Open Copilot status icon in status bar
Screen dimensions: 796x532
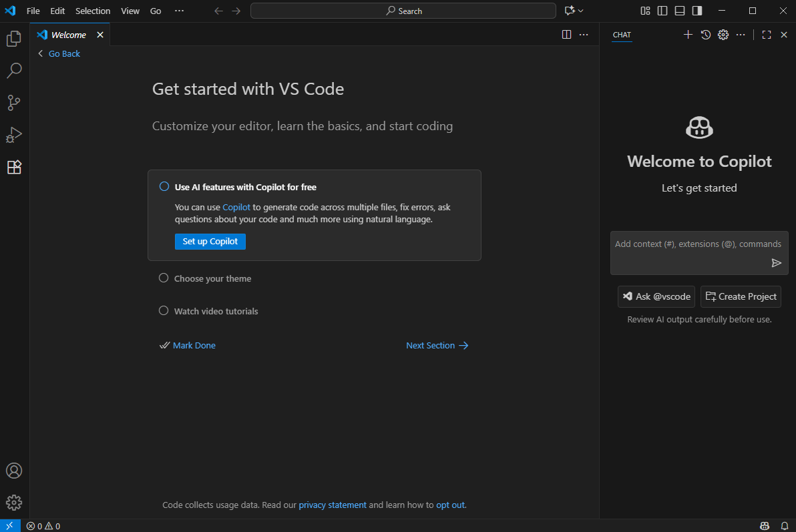click(765, 526)
